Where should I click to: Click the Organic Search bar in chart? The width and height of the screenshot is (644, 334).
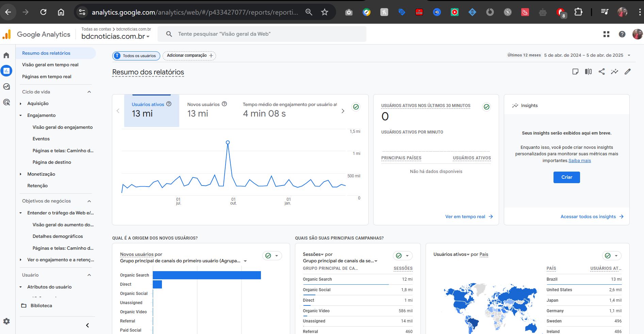click(207, 275)
